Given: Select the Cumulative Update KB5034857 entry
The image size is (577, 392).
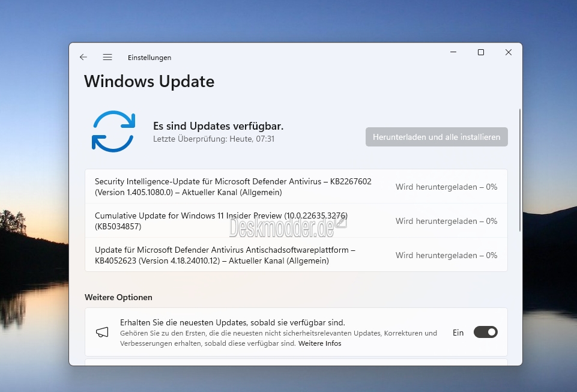Looking at the screenshot, I should [x=221, y=221].
